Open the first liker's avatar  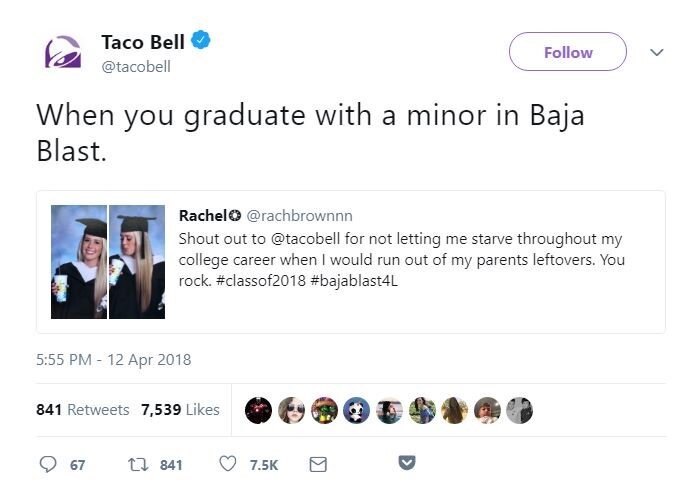(258, 409)
